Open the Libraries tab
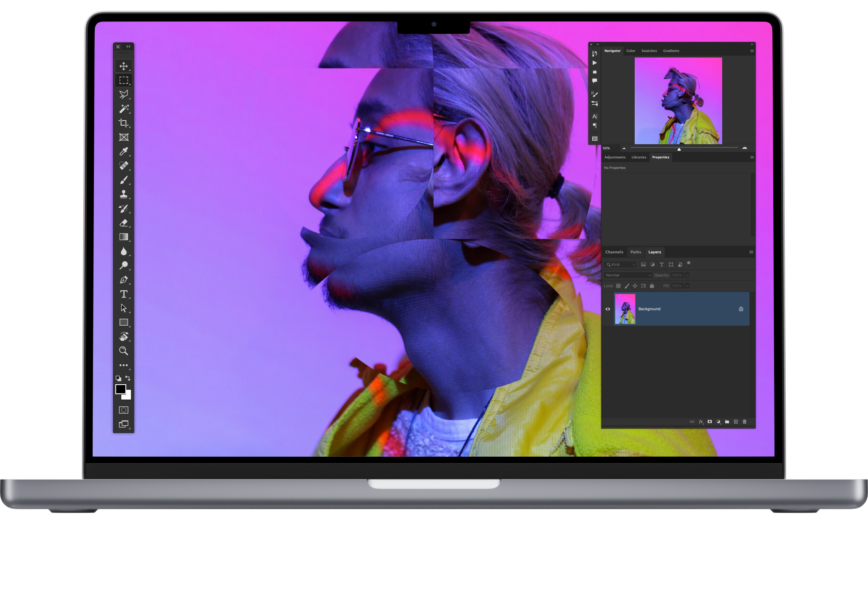This screenshot has height=606, width=868. (x=639, y=157)
